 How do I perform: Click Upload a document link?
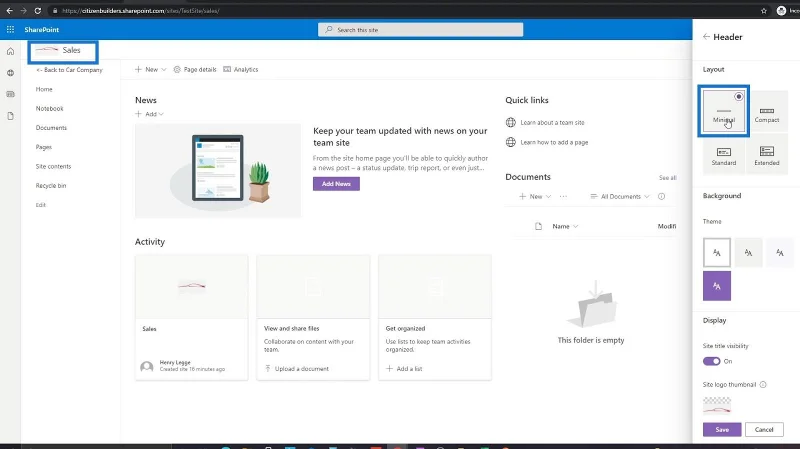pyautogui.click(x=297, y=368)
